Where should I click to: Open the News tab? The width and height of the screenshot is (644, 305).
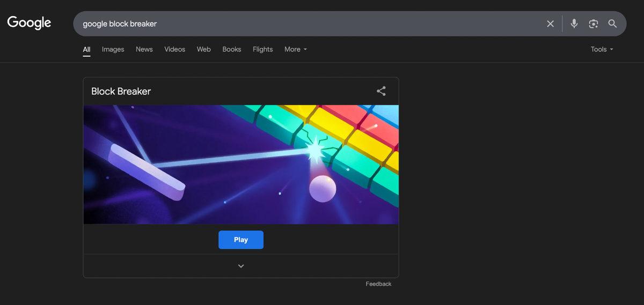tap(144, 49)
